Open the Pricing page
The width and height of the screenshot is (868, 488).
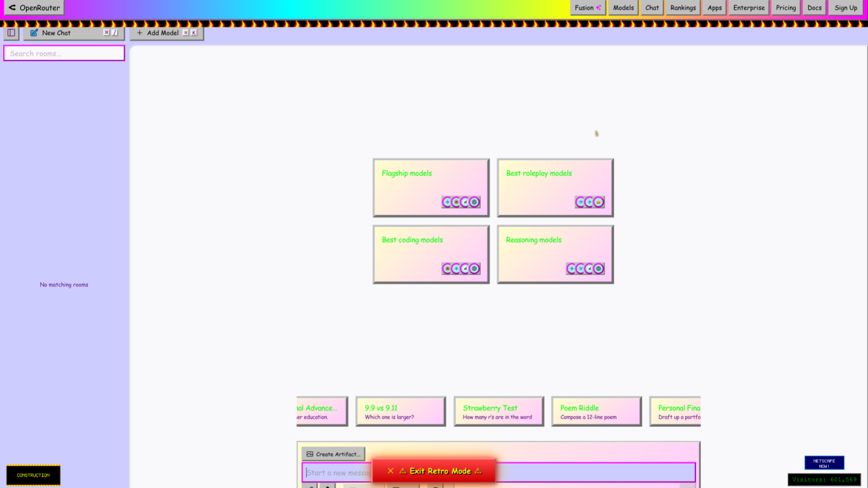point(786,8)
